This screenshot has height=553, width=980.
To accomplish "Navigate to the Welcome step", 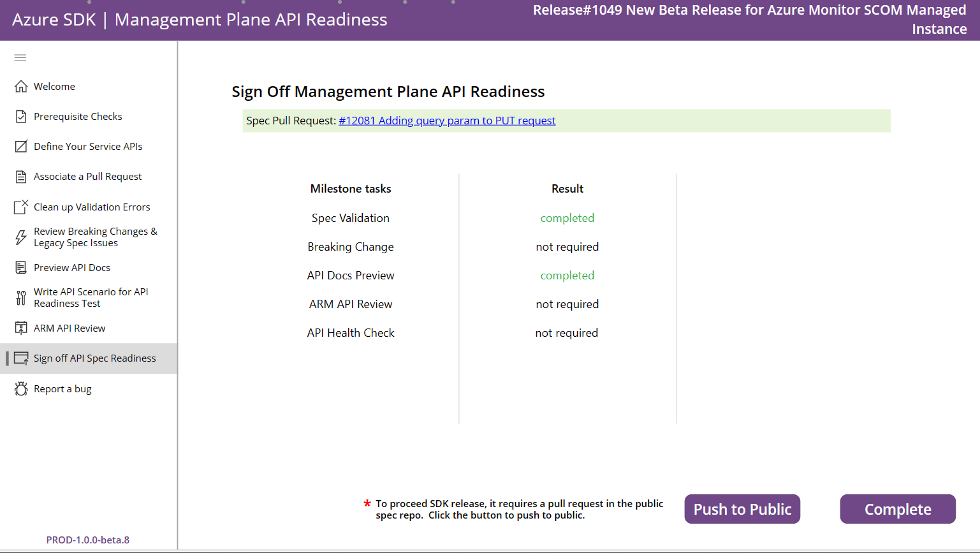I will pyautogui.click(x=54, y=86).
